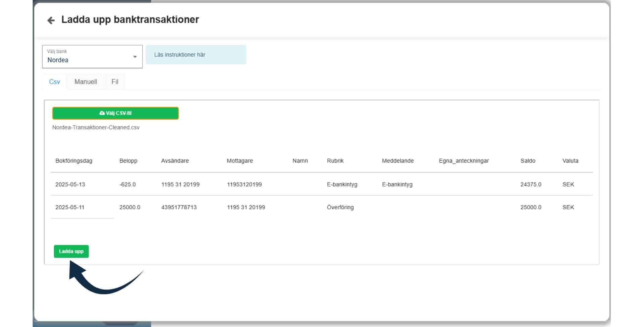Select the date 2025-05-13 cell

[70, 184]
